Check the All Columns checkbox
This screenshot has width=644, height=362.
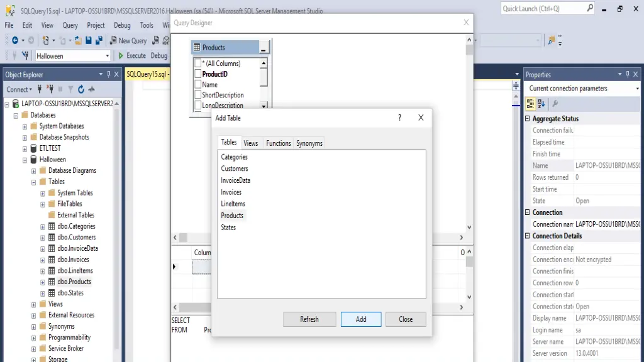point(198,63)
